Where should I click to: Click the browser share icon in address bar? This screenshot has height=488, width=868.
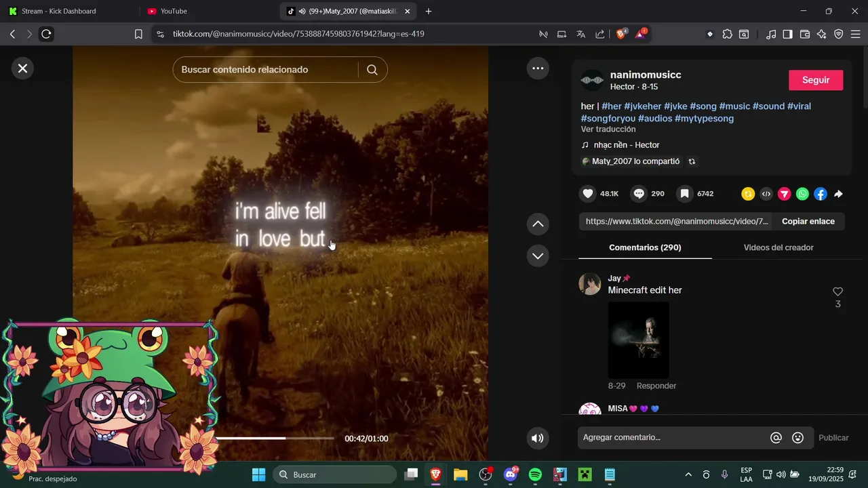(x=600, y=34)
